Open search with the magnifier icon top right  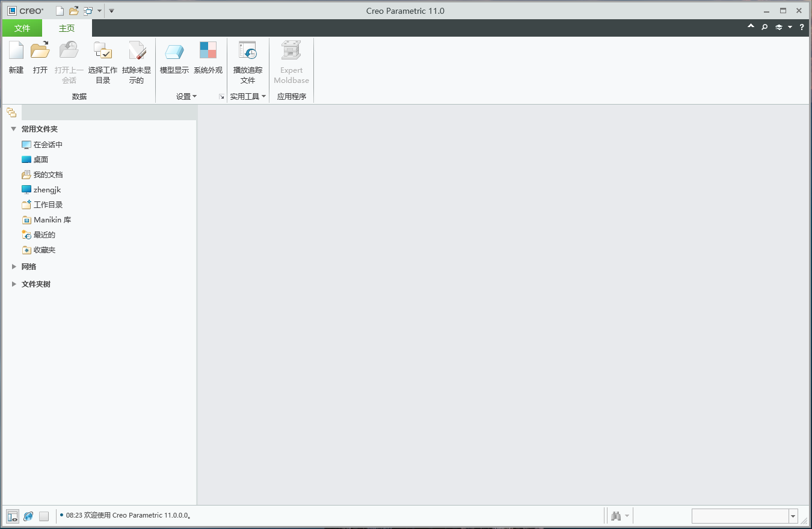tap(764, 27)
